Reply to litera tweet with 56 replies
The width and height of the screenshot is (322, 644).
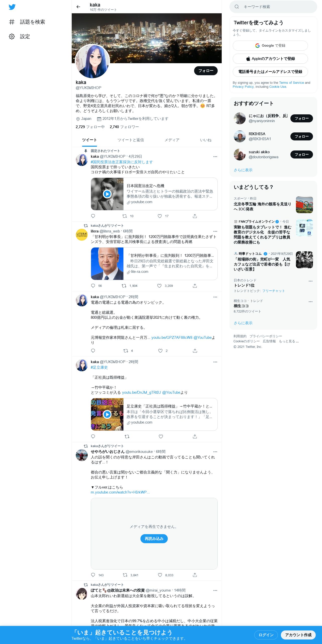(96, 286)
